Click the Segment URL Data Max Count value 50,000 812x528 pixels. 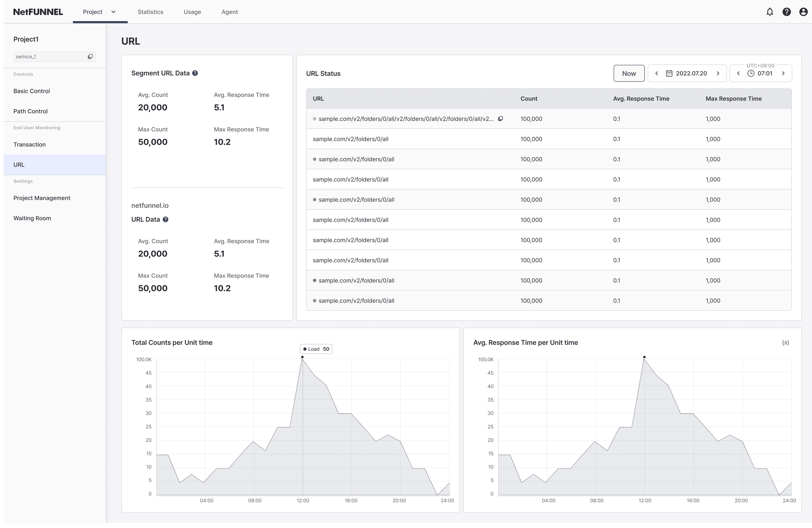point(152,142)
